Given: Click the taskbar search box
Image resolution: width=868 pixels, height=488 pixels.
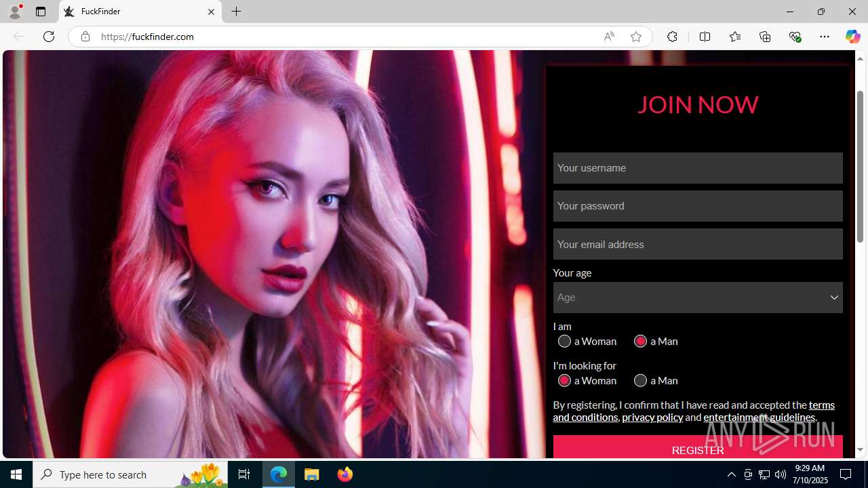Looking at the screenshot, I should pos(130,474).
